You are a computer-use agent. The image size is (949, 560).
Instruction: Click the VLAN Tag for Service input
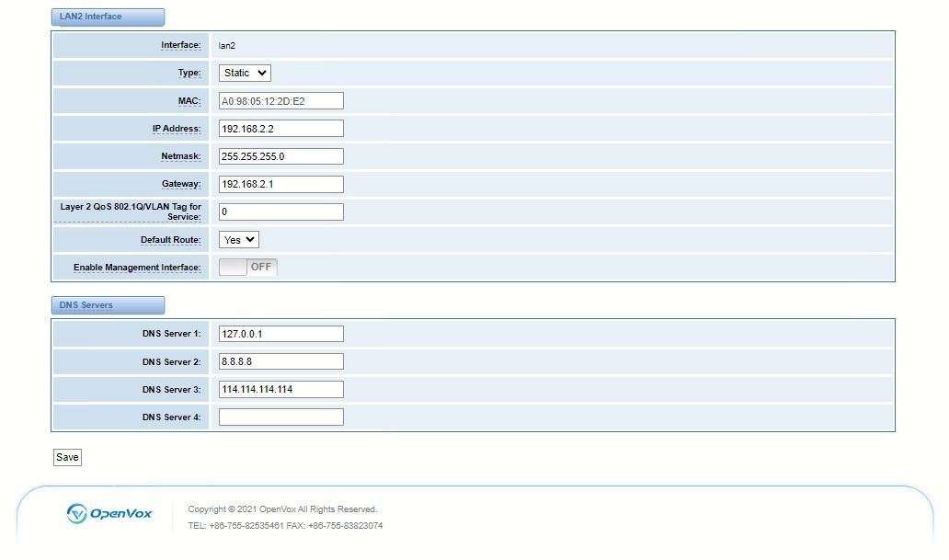[280, 212]
